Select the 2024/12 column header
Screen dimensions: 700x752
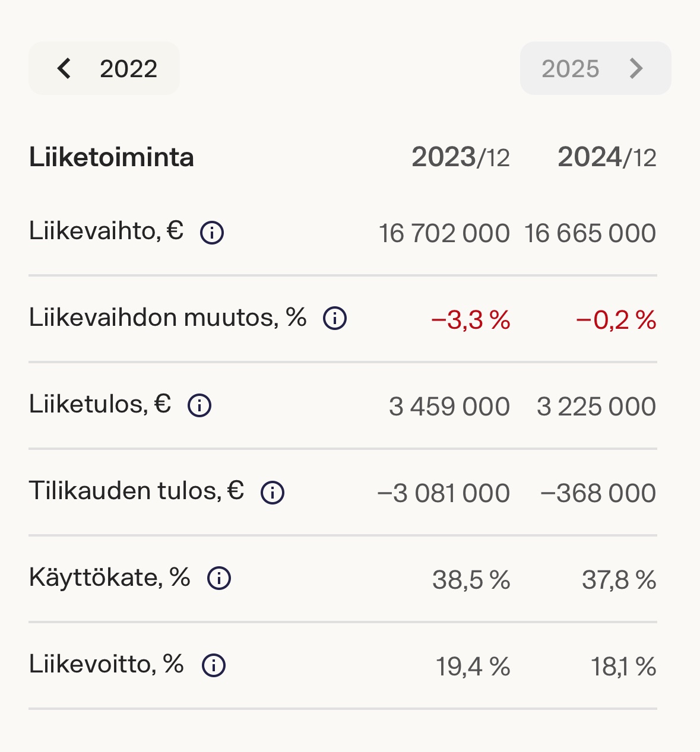[607, 157]
